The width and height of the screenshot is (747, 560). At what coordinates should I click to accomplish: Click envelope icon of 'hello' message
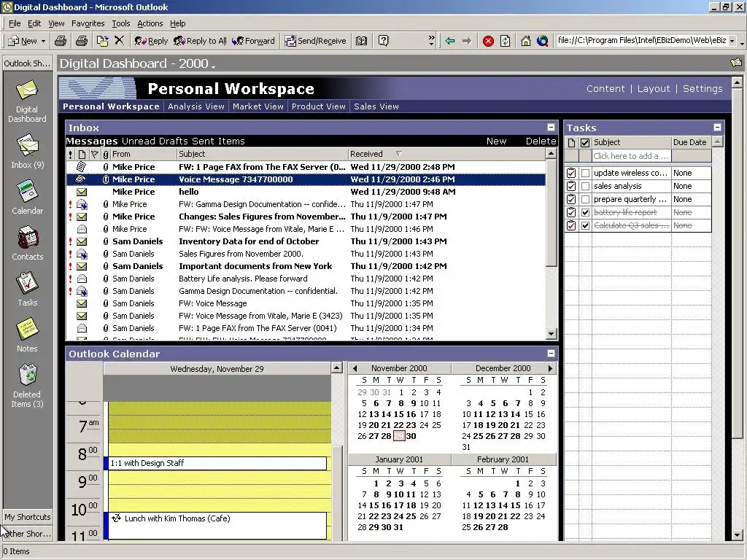(x=82, y=192)
